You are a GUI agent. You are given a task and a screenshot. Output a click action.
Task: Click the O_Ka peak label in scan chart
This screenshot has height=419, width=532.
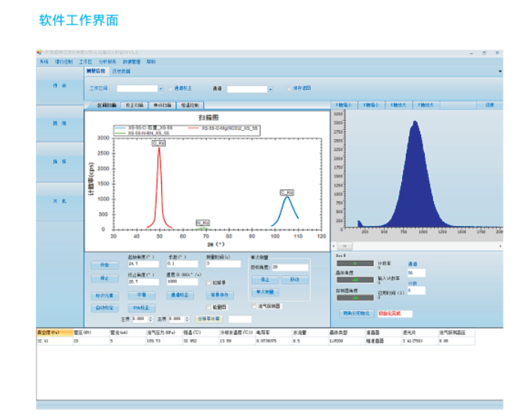point(159,143)
